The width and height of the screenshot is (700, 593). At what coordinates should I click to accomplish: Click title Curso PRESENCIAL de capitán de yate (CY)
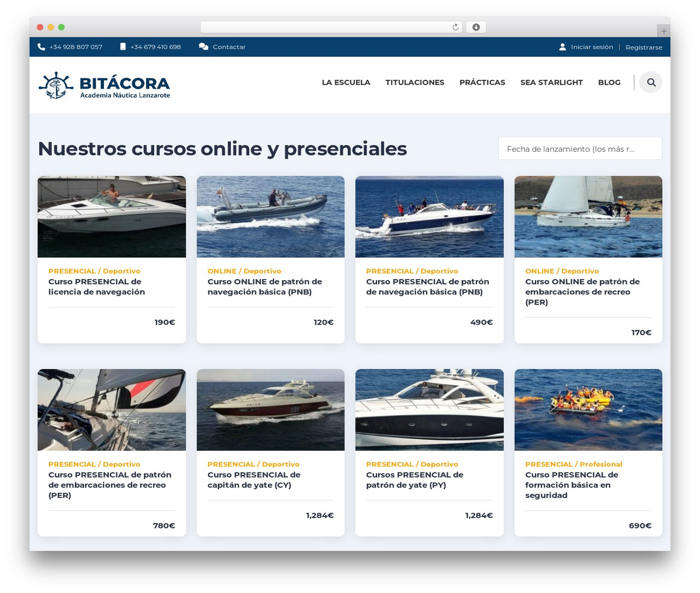254,480
